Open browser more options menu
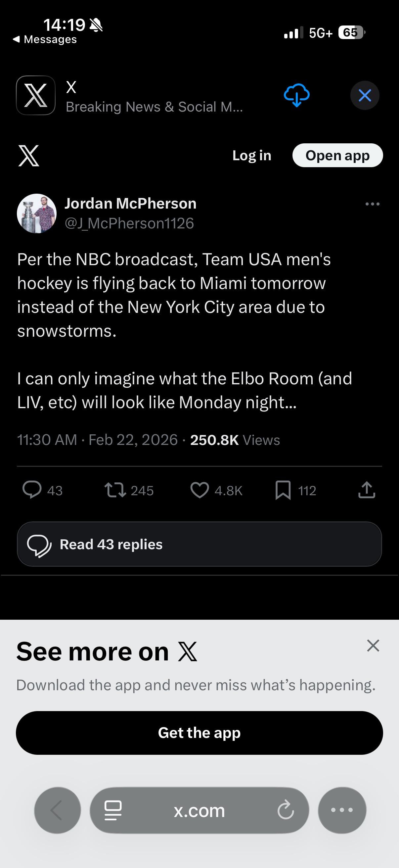 click(342, 810)
